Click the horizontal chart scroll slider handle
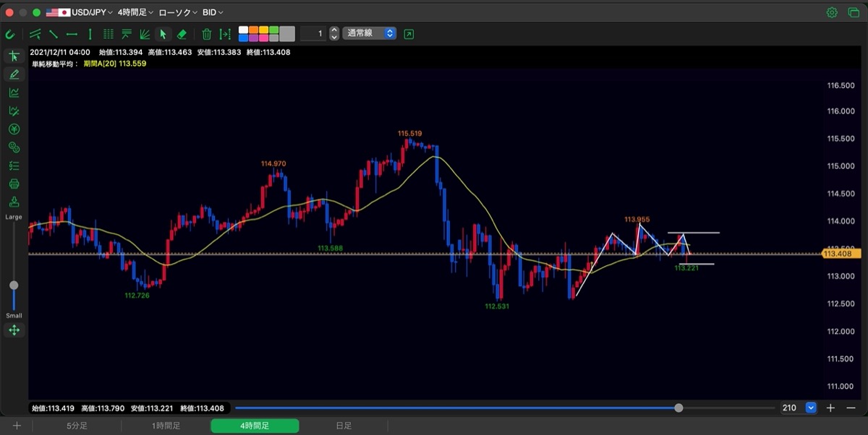Image resolution: width=868 pixels, height=435 pixels. [x=678, y=408]
